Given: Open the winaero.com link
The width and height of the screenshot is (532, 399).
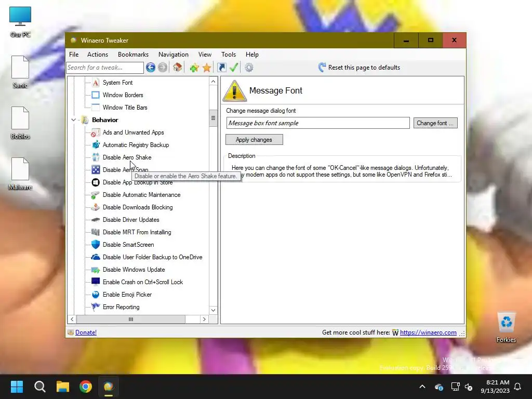Looking at the screenshot, I should (428, 332).
